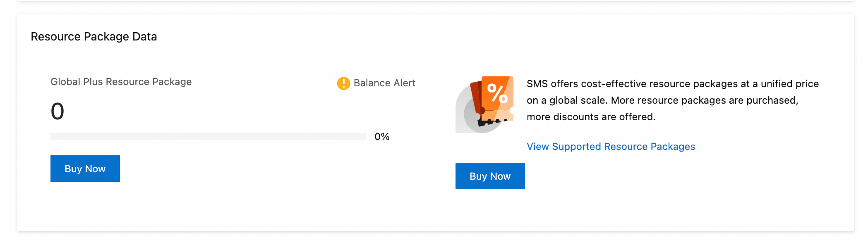The image size is (868, 247).
Task: Open View Supported Resource Packages link
Action: [x=611, y=147]
